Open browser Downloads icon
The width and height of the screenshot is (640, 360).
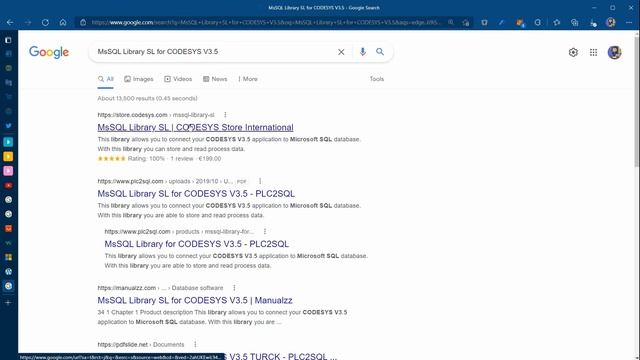(x=593, y=23)
